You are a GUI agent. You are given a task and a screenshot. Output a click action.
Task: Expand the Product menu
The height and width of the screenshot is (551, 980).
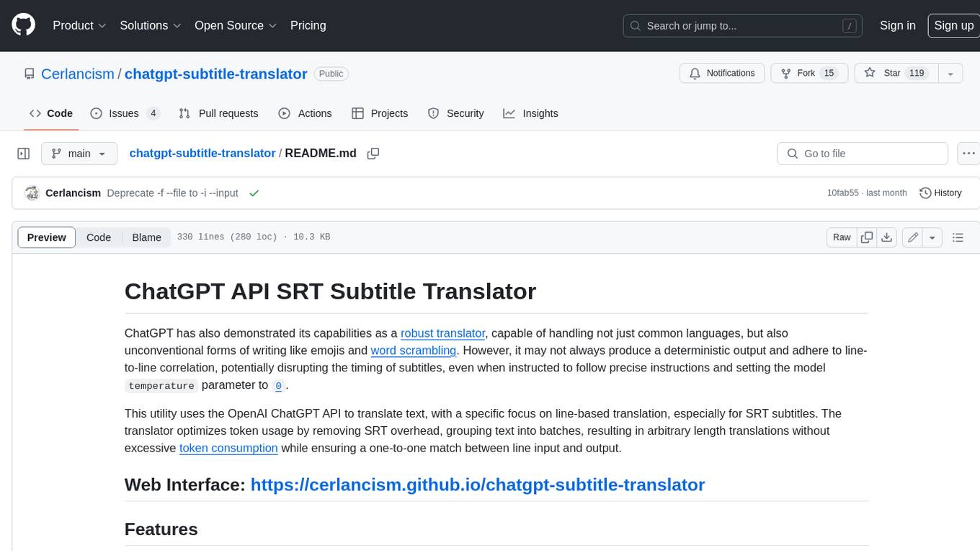tap(79, 25)
